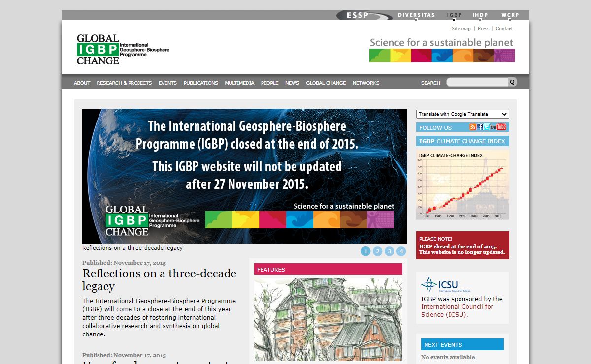Open the PUBLICATIONS menu

[200, 83]
